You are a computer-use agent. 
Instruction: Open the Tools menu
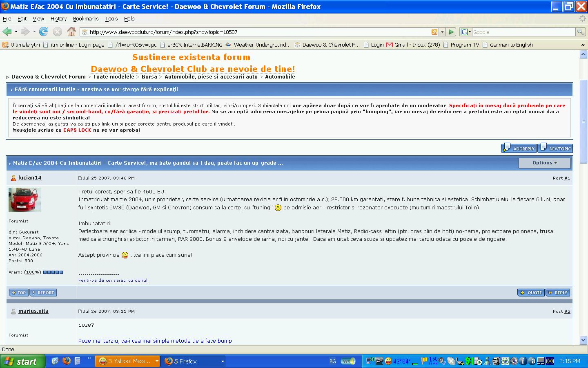pyautogui.click(x=111, y=18)
